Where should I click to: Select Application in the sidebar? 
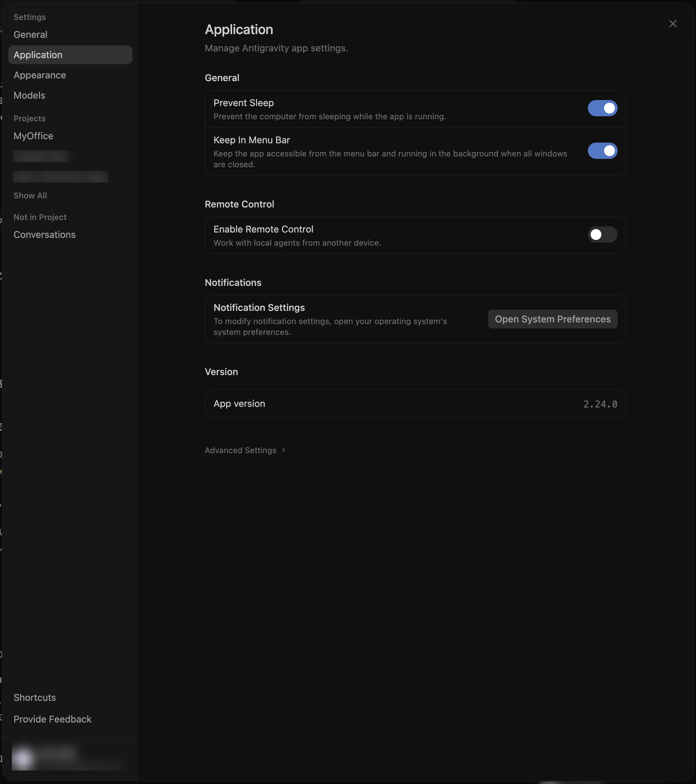tap(70, 55)
